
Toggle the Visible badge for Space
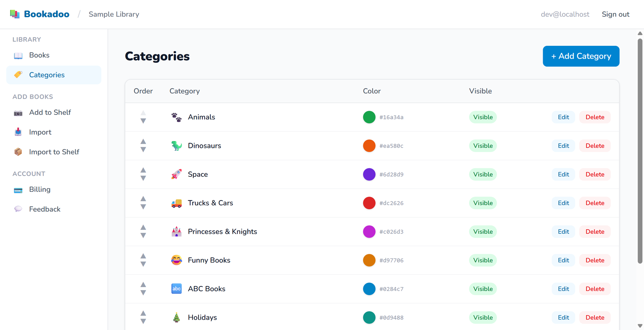pyautogui.click(x=483, y=174)
